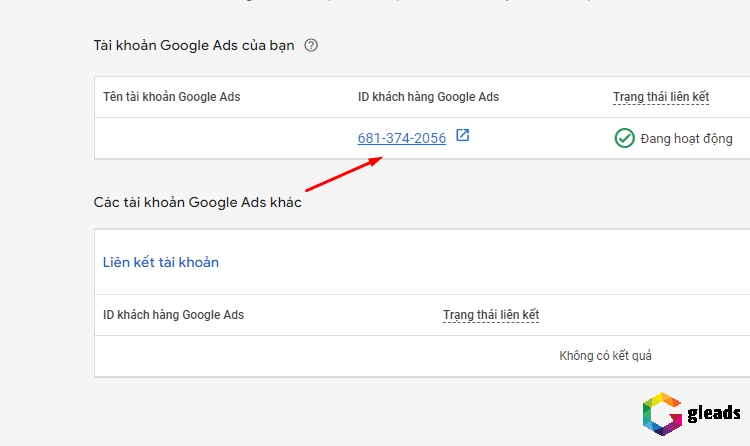
Task: Click Trạng thái liên kết header in lower table
Action: point(491,315)
